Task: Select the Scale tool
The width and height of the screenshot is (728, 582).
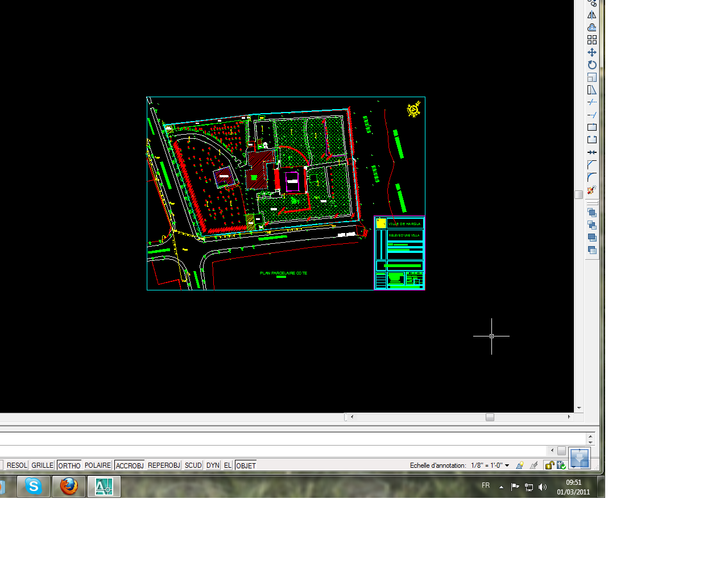Action: 592,77
